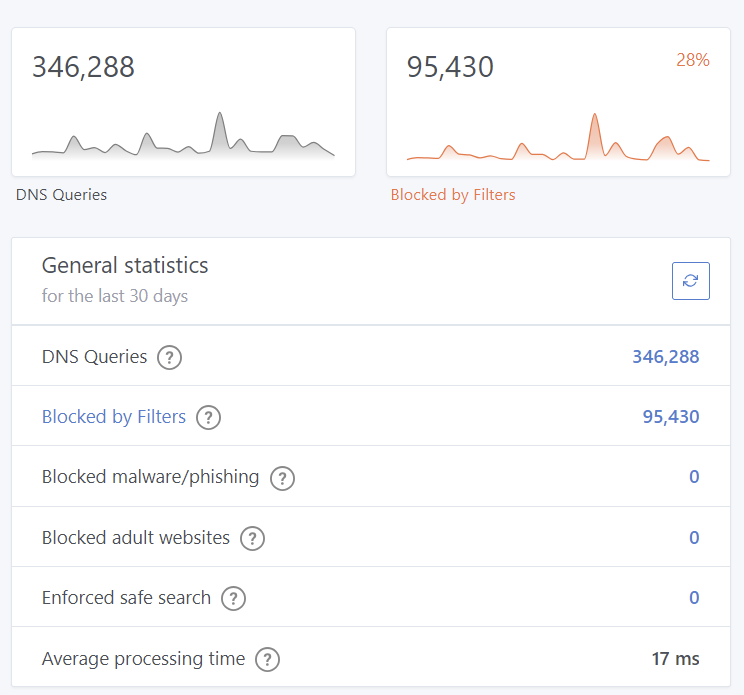The width and height of the screenshot is (744, 695).
Task: Click the Blocked adult websites label
Action: (136, 537)
